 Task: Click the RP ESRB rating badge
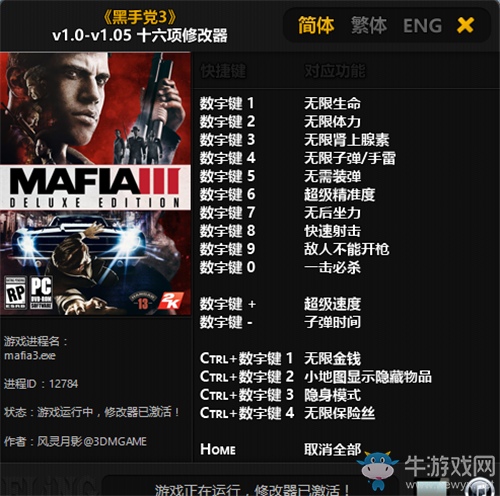point(16,292)
